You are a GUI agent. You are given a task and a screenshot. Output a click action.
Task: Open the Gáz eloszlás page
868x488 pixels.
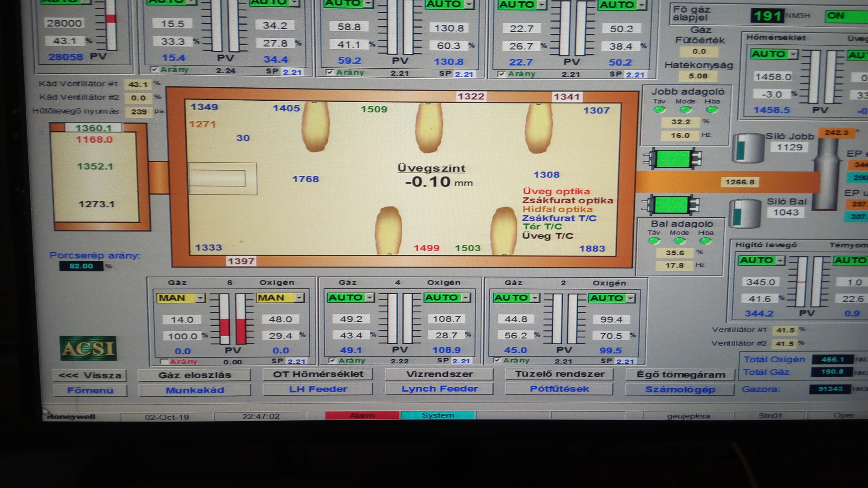(x=194, y=375)
